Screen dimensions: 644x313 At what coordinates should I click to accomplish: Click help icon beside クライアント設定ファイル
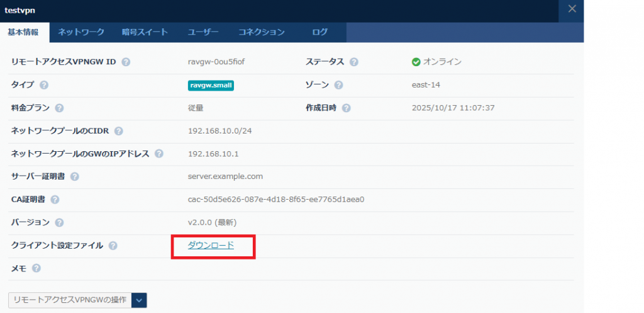pyautogui.click(x=113, y=246)
